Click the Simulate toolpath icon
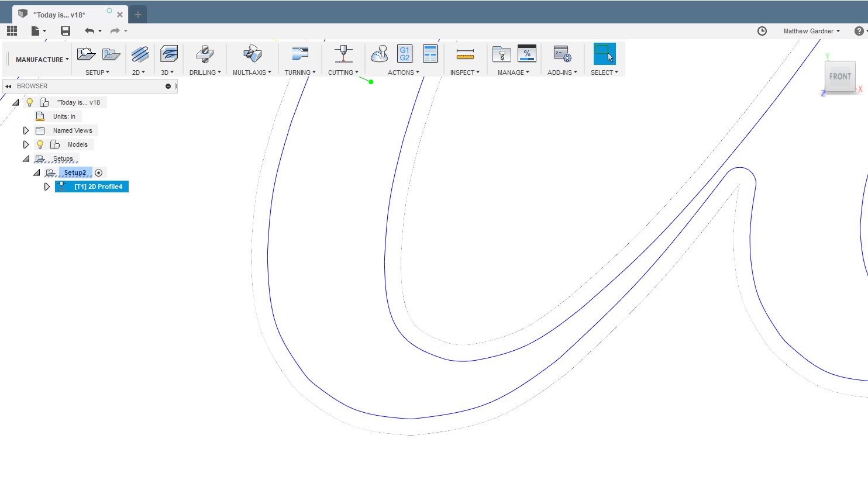Viewport: 868px width, 480px height. coord(380,54)
